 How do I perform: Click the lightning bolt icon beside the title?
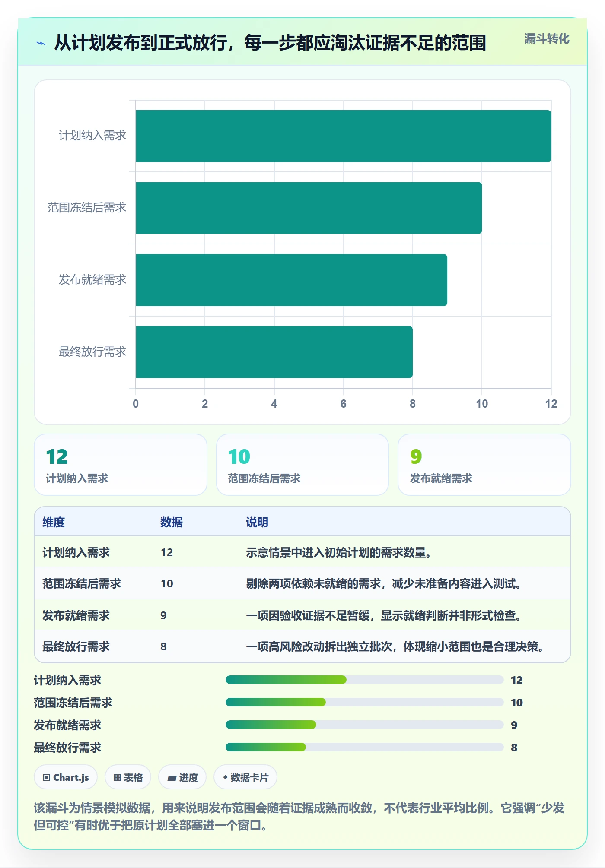tap(41, 43)
